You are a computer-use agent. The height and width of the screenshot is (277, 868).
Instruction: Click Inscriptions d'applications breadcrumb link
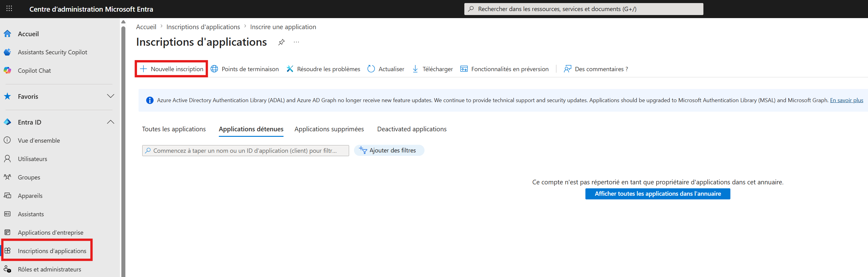click(203, 27)
